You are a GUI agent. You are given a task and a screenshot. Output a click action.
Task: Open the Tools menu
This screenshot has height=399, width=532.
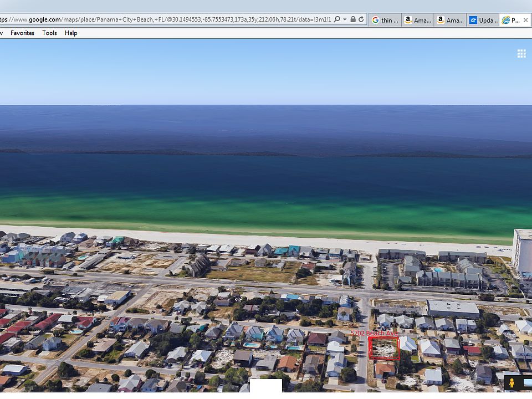(49, 33)
